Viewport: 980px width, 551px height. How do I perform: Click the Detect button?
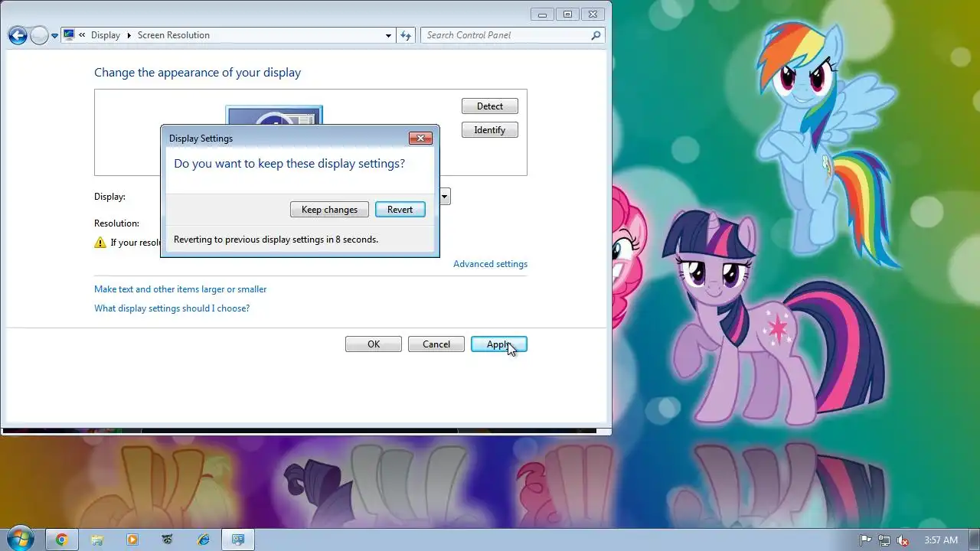tap(490, 106)
